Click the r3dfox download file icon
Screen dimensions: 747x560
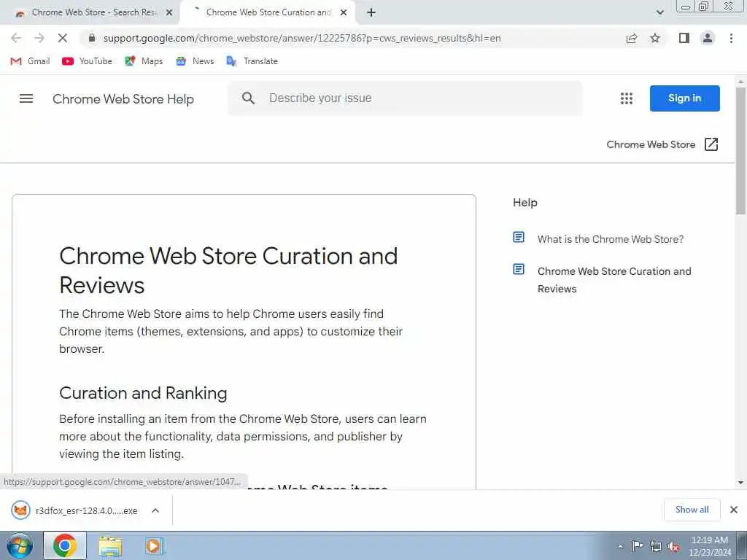pos(20,510)
